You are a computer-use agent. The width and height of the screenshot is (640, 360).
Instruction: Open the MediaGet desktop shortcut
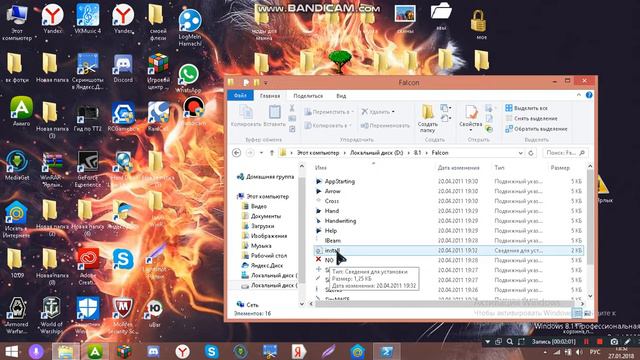pyautogui.click(x=17, y=165)
